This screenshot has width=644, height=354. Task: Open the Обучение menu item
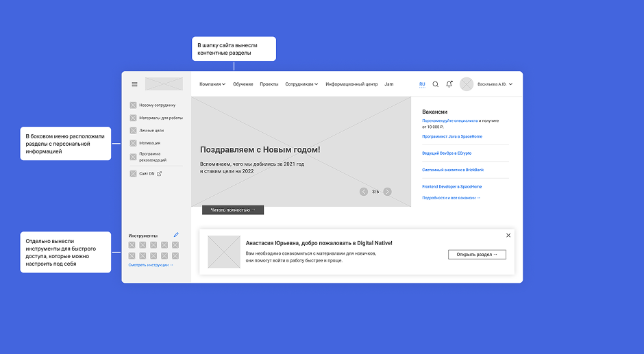point(243,84)
